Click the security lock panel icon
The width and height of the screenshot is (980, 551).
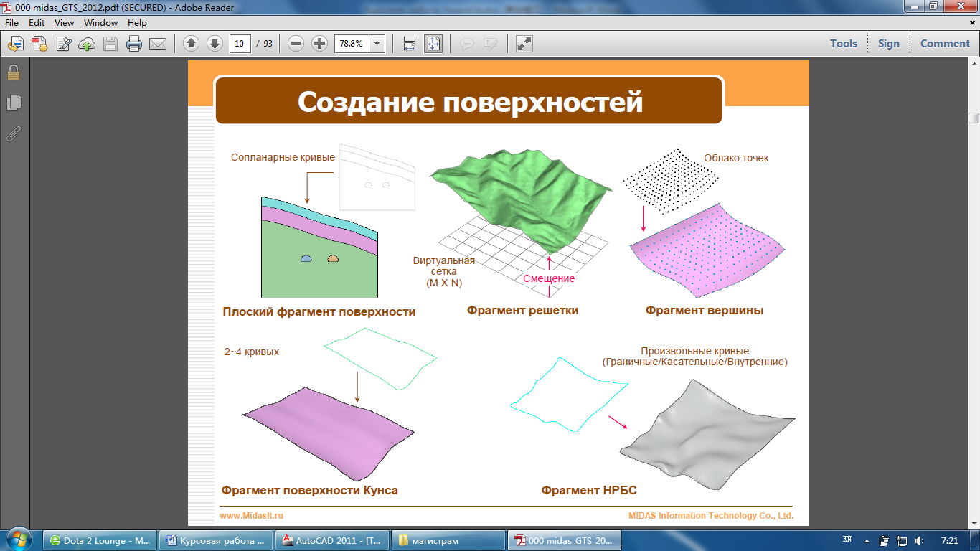pyautogui.click(x=14, y=72)
